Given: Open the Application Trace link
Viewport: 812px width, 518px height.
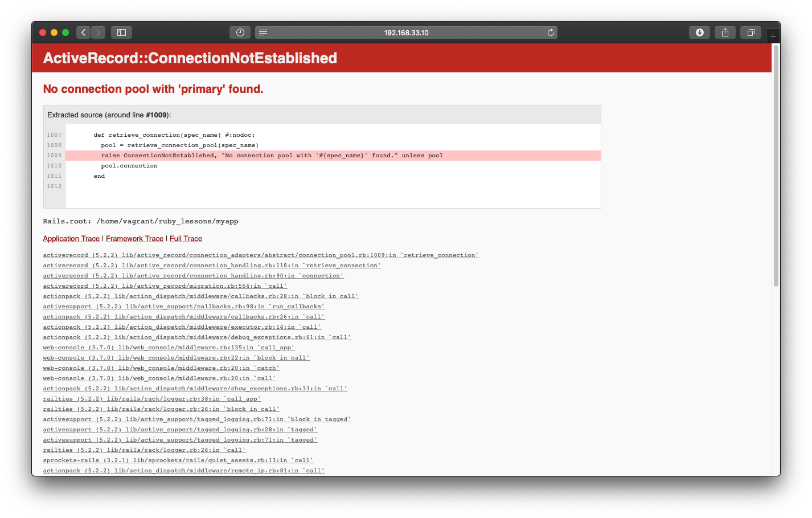Looking at the screenshot, I should 71,239.
